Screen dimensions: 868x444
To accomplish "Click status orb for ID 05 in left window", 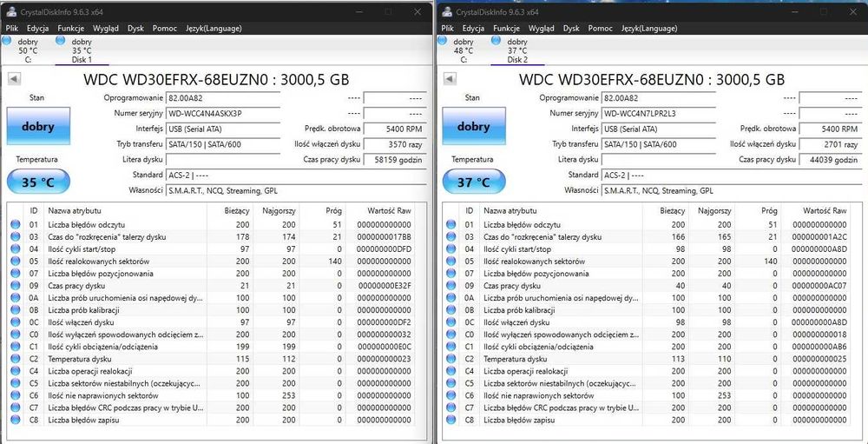I will tap(16, 261).
